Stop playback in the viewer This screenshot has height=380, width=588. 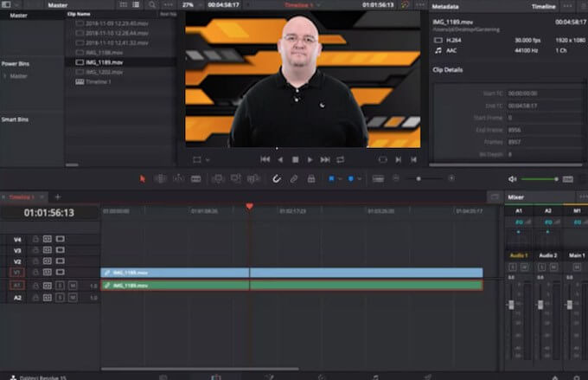click(x=296, y=159)
